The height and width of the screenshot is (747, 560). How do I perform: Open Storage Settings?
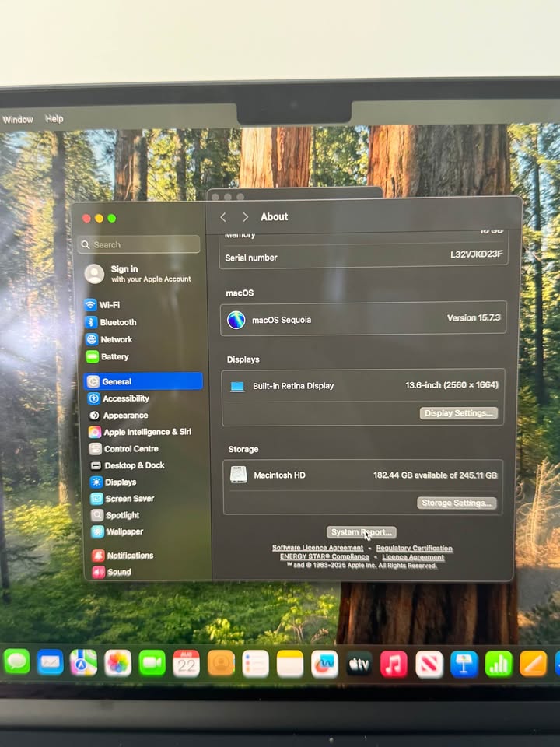pos(457,503)
